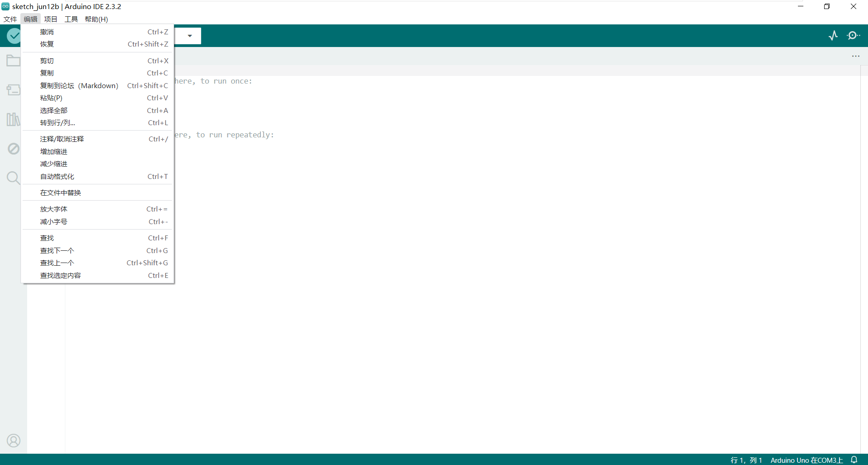Open the three-dots tab options menu
Image resolution: width=868 pixels, height=465 pixels.
pyautogui.click(x=855, y=56)
